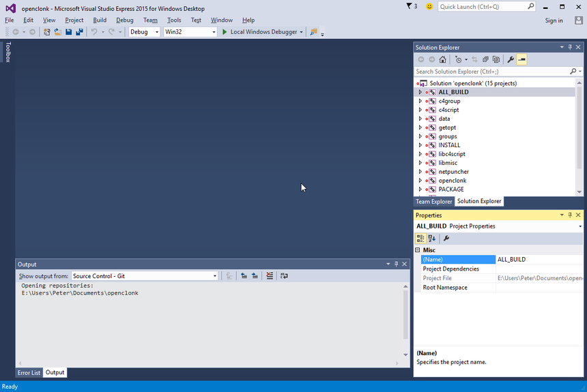Expand the openclonk project node
587x392 pixels.
[x=420, y=181]
